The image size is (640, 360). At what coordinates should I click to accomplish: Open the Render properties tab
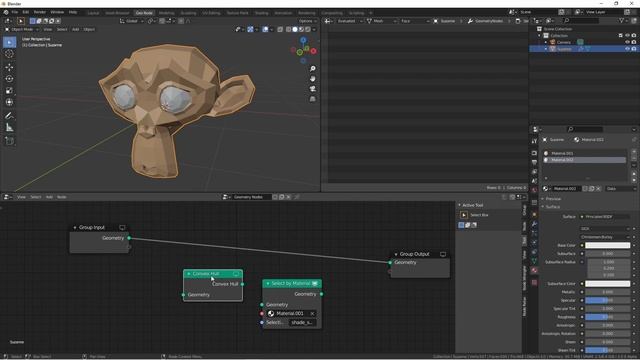click(x=534, y=153)
